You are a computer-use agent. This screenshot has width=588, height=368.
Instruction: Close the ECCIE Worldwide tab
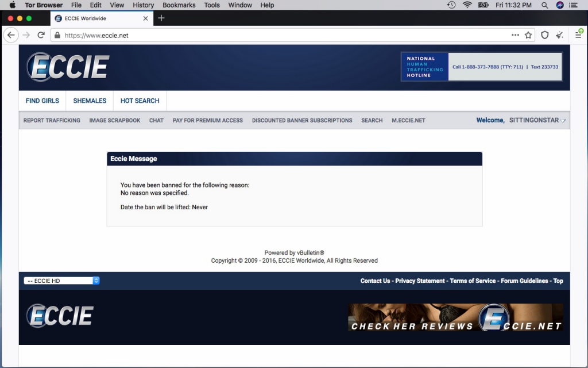point(145,18)
